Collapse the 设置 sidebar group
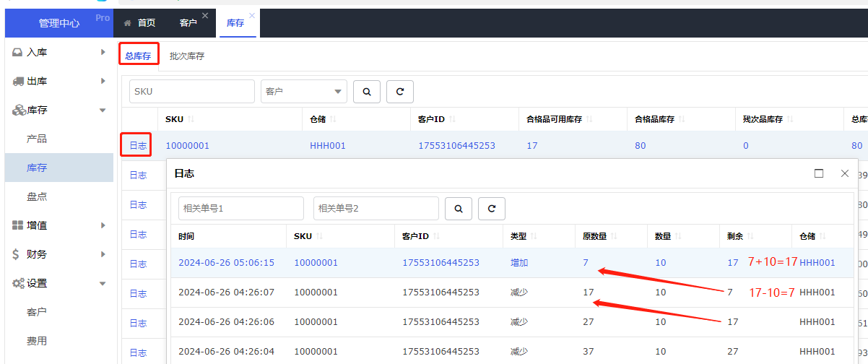868x364 pixels. (x=59, y=283)
